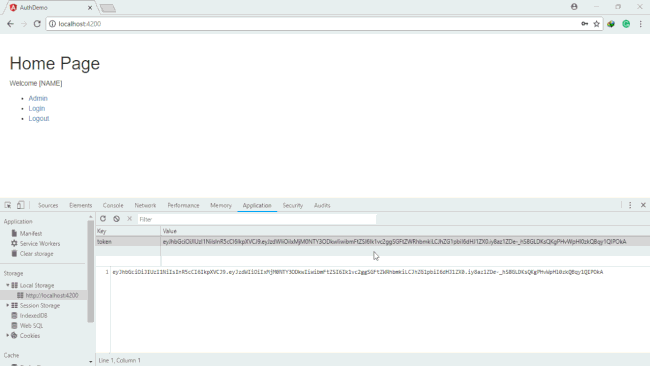
Task: Open the Manifest item
Action: pos(31,233)
